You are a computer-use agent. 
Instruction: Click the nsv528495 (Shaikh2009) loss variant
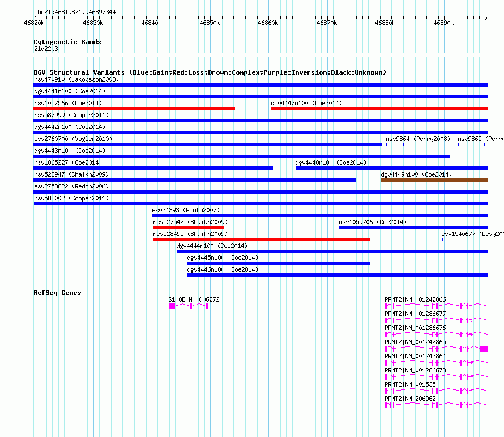[x=262, y=239]
